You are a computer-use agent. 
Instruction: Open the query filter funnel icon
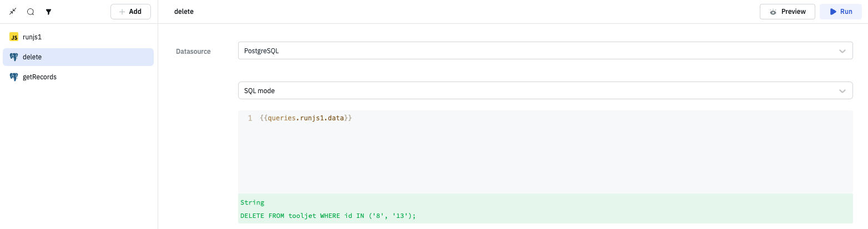(x=48, y=11)
